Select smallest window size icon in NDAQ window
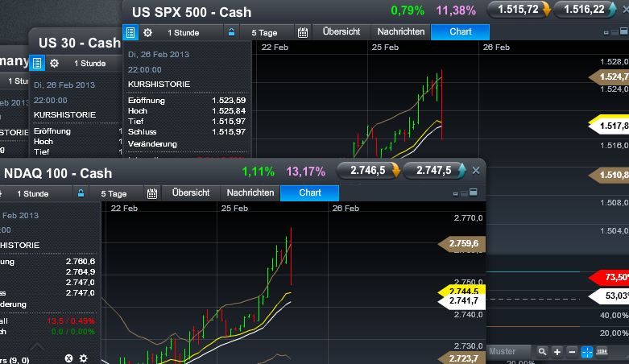The height and width of the screenshot is (364, 629). [x=455, y=194]
